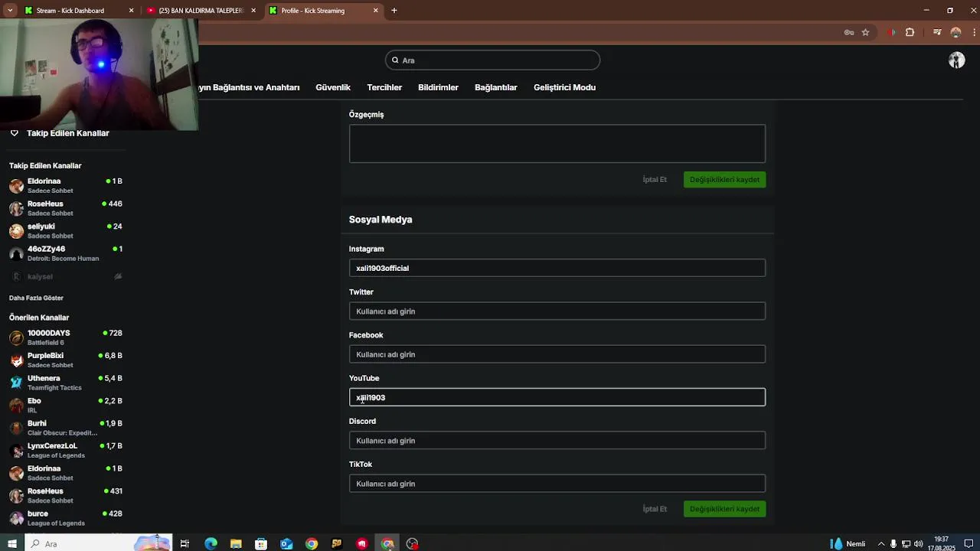Cancel bio edits with upper İptal Et
980x551 pixels.
pyautogui.click(x=655, y=180)
